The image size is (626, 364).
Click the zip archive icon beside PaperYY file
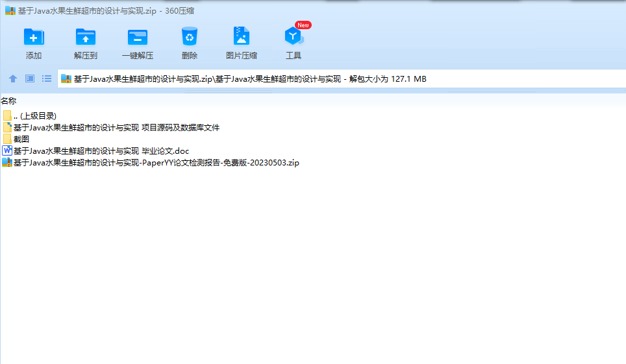pyautogui.click(x=7, y=162)
